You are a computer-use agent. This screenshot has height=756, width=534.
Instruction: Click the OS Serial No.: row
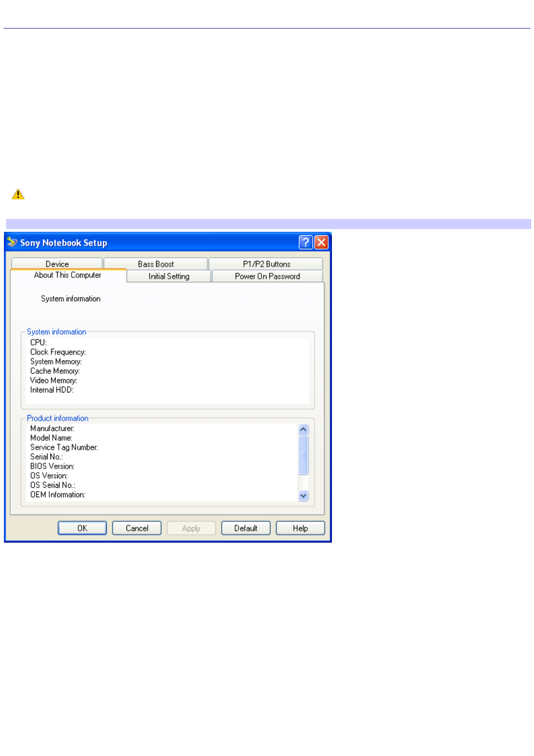coord(53,486)
